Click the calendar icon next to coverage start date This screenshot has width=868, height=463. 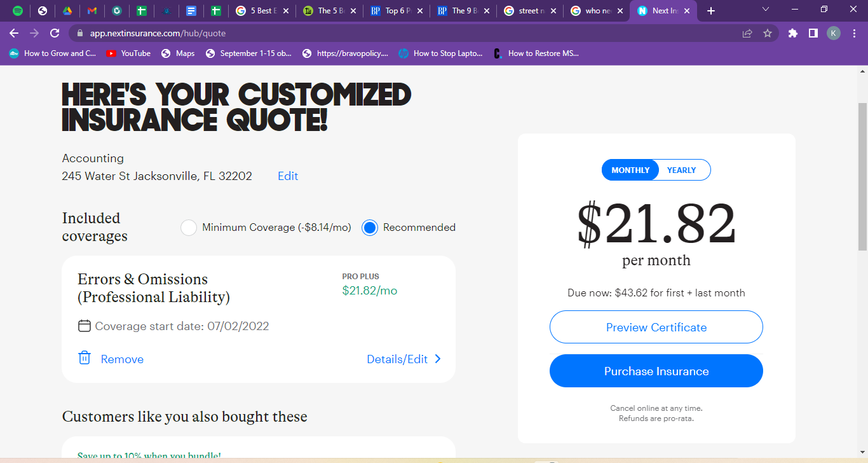[85, 326]
